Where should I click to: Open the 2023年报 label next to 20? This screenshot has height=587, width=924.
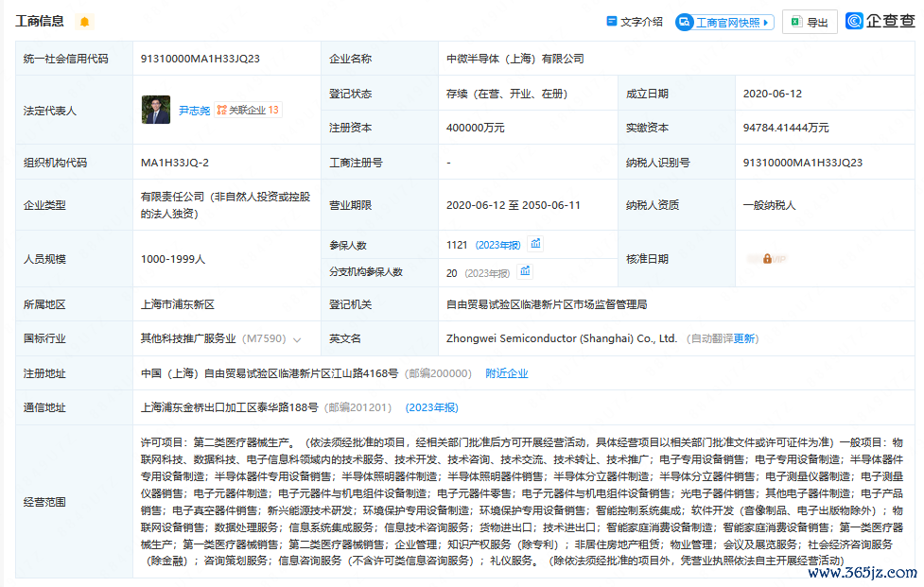click(487, 273)
